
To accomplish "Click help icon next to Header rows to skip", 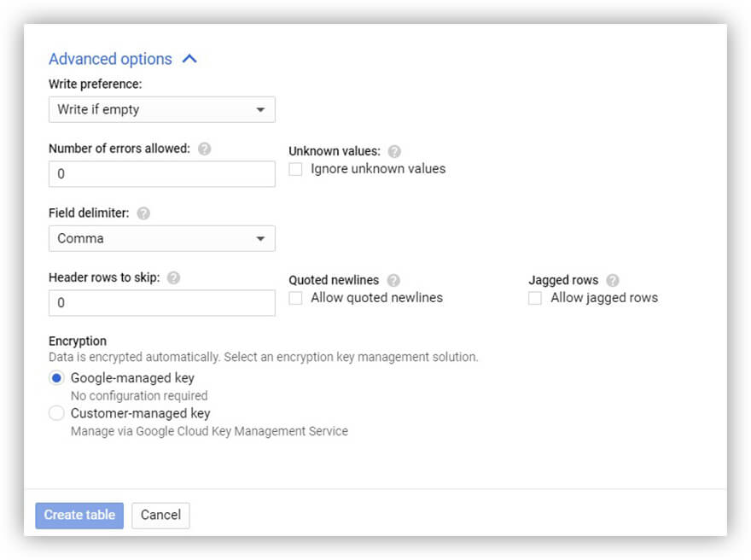I will click(x=173, y=277).
